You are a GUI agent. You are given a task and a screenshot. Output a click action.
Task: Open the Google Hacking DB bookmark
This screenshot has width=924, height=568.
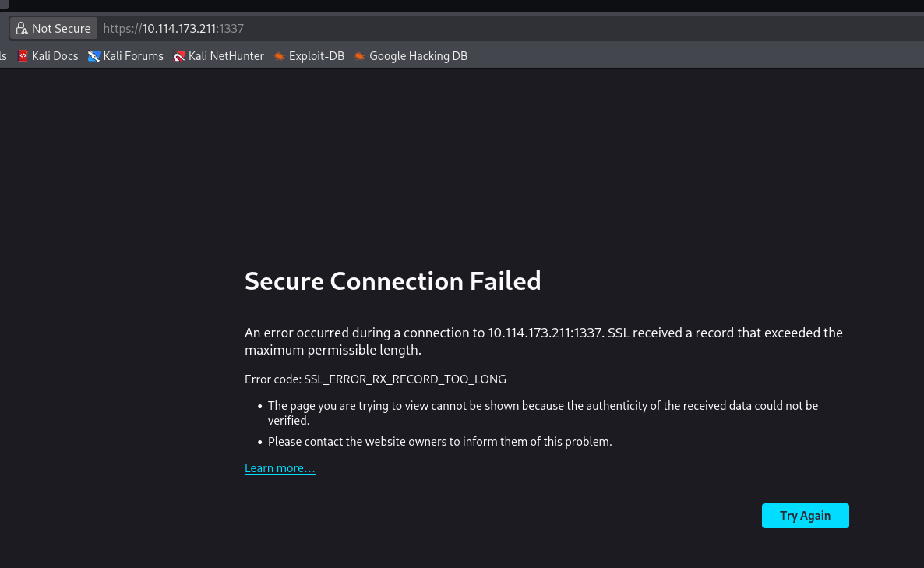[418, 56]
